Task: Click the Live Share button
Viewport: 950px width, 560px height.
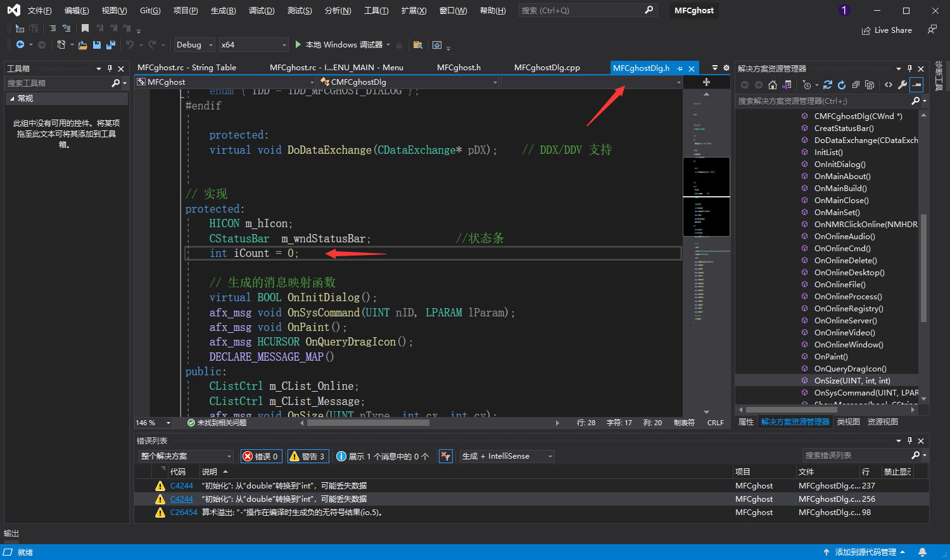Action: 887,30
